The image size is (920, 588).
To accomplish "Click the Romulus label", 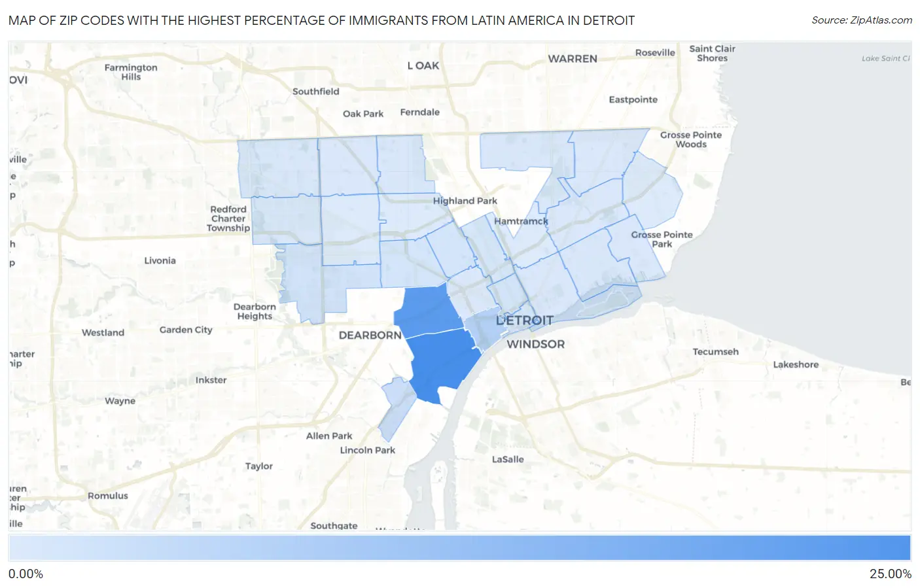I will (x=108, y=496).
